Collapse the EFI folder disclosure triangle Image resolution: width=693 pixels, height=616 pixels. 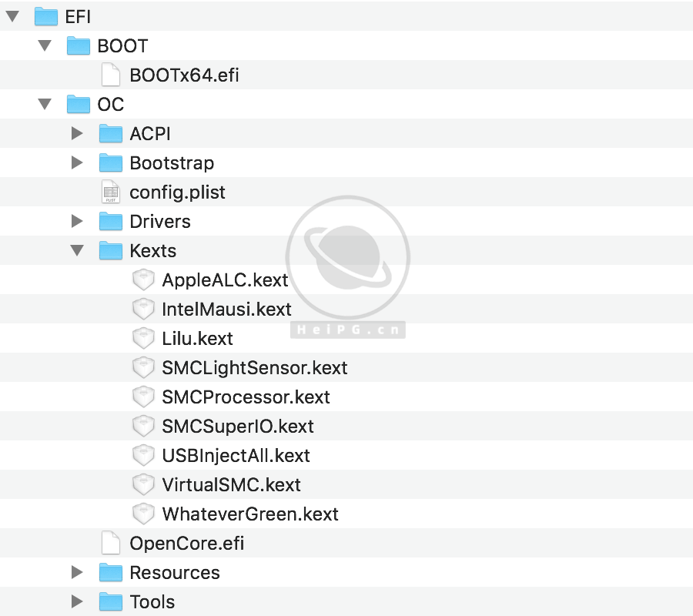(13, 16)
